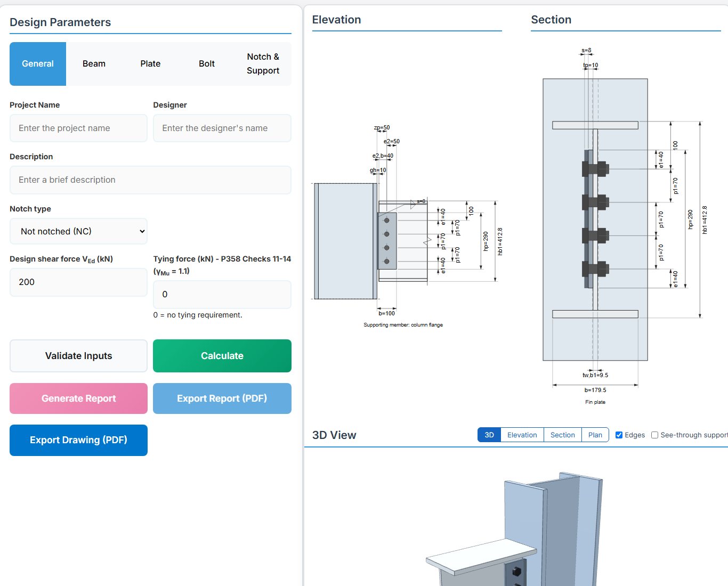
Task: Click the 'b=179.5' dimension label
Action: tap(595, 390)
